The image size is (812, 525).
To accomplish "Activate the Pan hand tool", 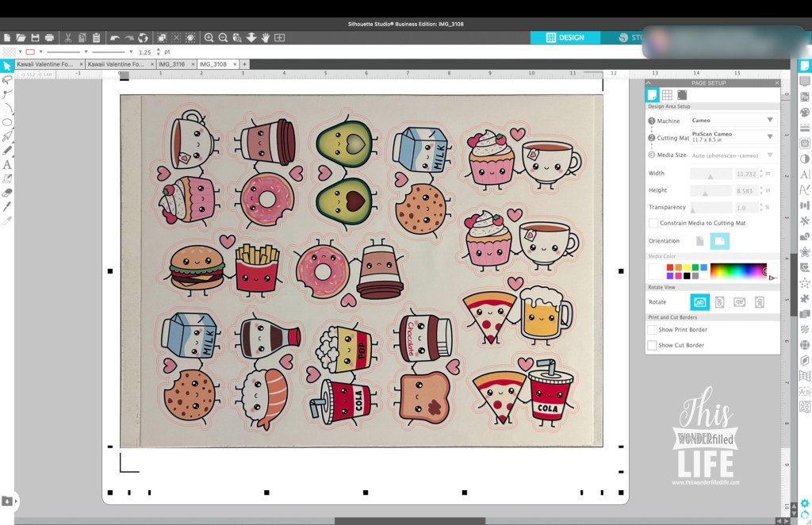I will (x=266, y=37).
